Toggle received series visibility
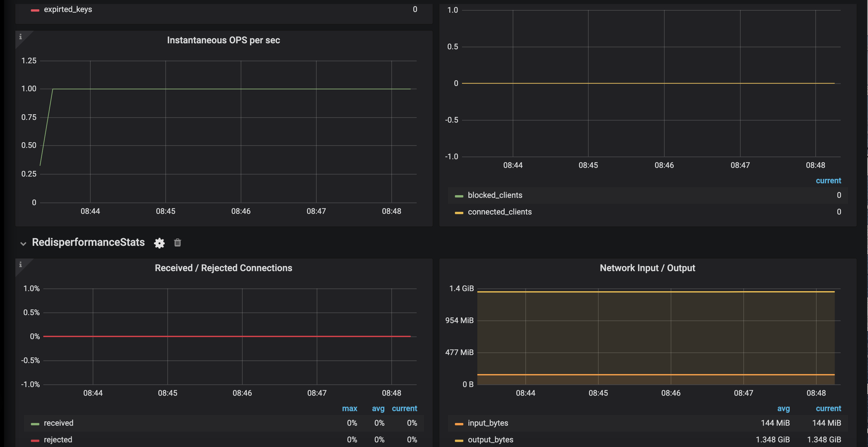The height and width of the screenshot is (447, 868). pyautogui.click(x=59, y=423)
